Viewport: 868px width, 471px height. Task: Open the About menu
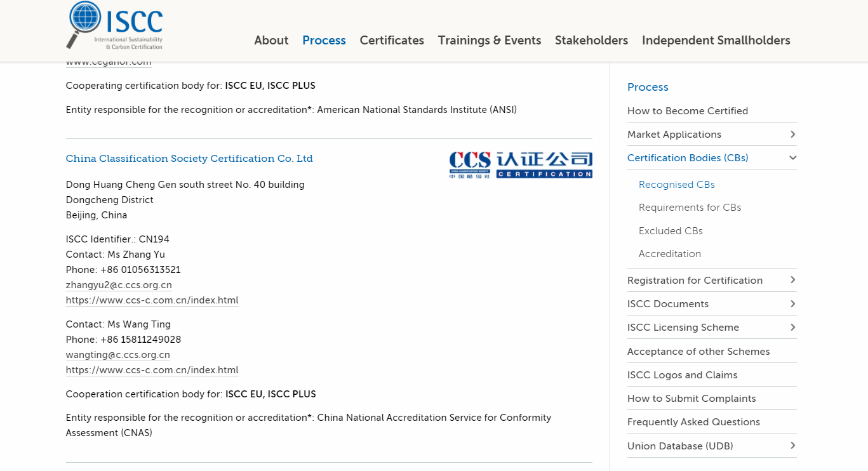point(271,41)
